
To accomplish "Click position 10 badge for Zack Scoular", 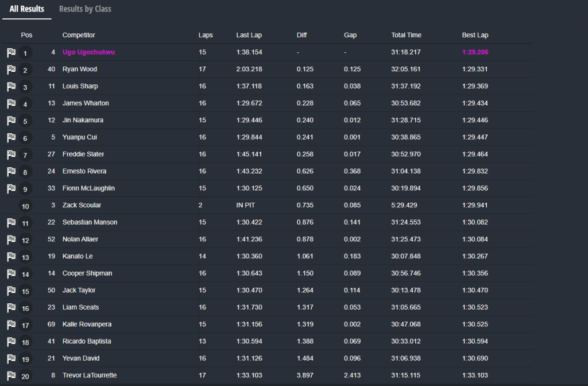I will click(x=25, y=206).
